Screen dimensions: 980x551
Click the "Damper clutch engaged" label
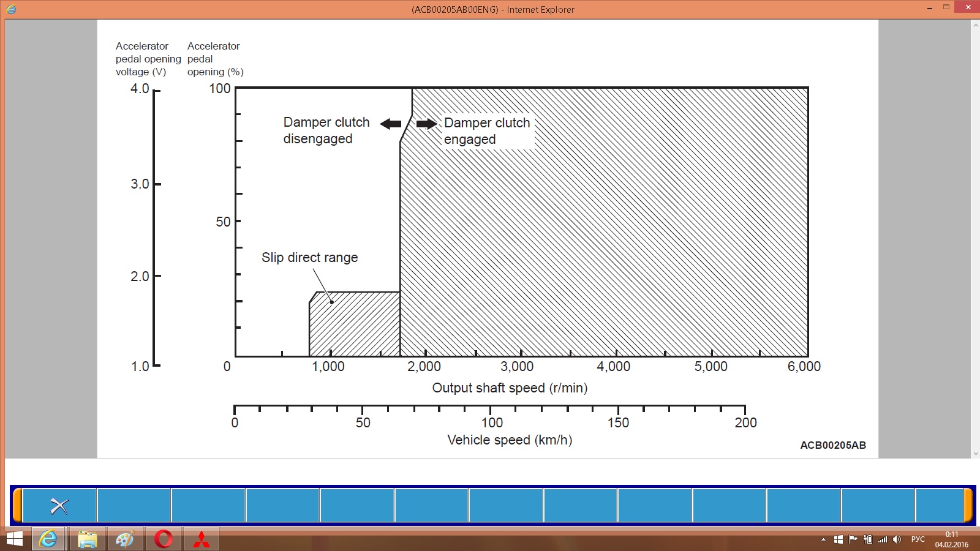point(487,131)
